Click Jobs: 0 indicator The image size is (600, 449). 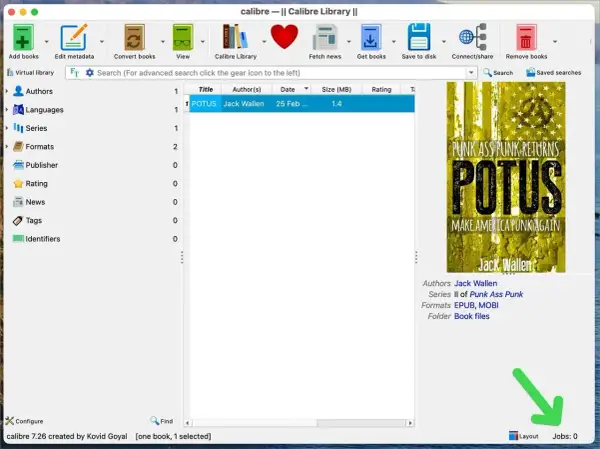click(565, 436)
